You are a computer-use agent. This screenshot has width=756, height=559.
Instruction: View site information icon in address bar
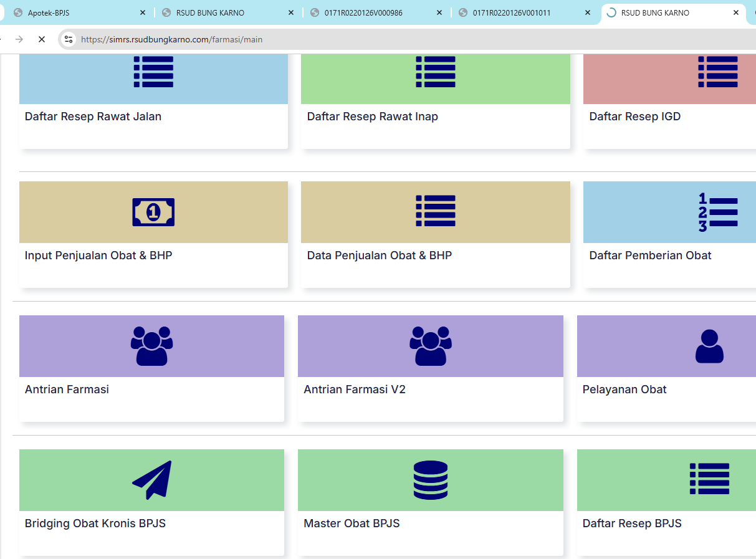[69, 39]
